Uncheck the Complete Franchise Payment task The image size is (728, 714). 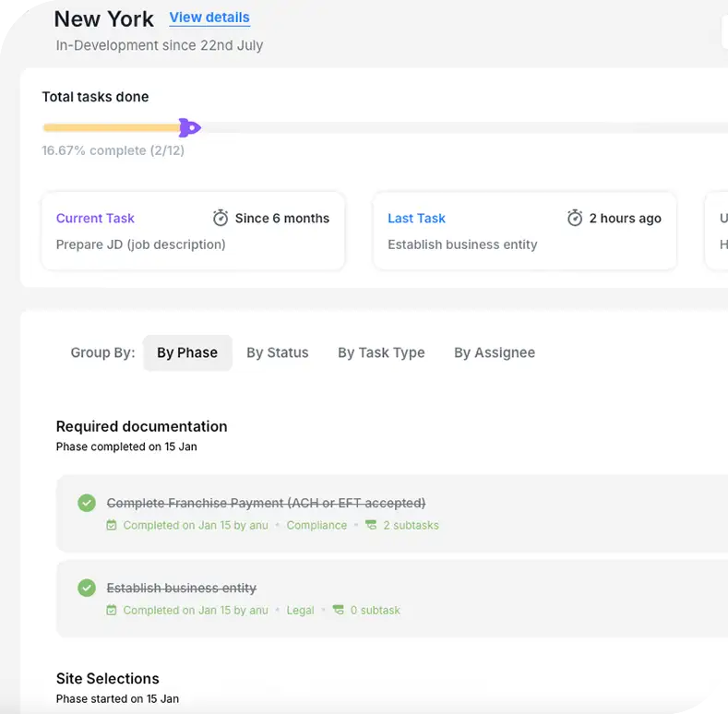pyautogui.click(x=87, y=503)
